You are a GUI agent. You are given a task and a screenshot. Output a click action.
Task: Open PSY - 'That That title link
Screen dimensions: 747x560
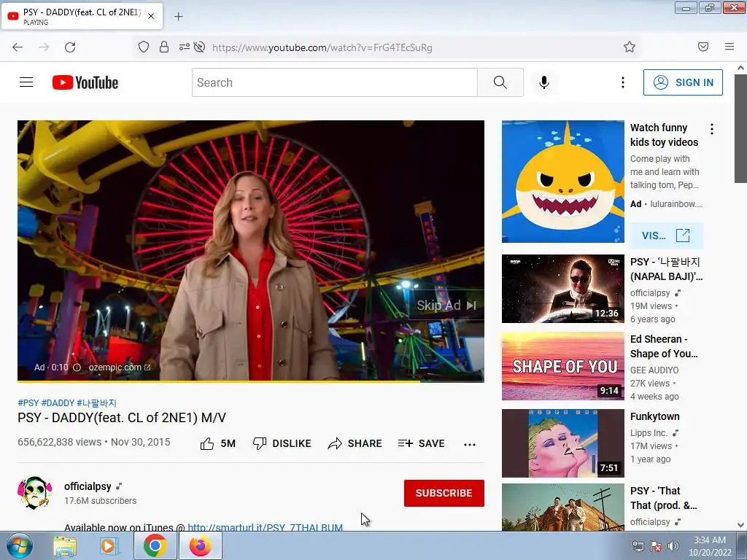coord(663,497)
